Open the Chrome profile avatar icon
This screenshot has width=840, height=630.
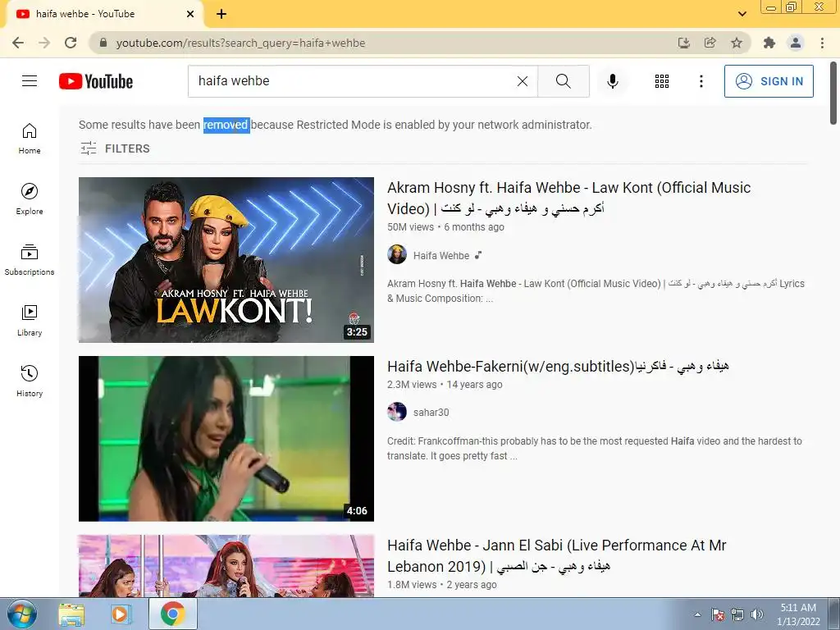tap(796, 43)
